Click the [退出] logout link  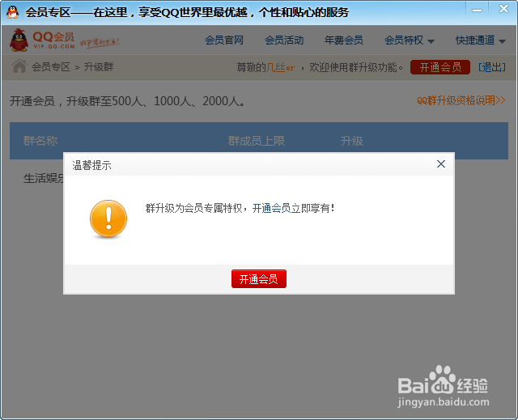click(x=492, y=67)
